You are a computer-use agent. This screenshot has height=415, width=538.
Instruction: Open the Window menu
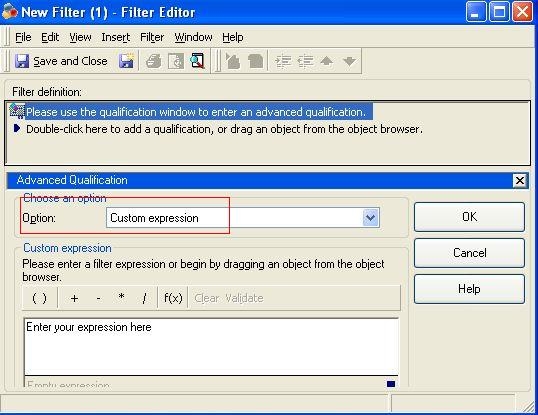(193, 37)
